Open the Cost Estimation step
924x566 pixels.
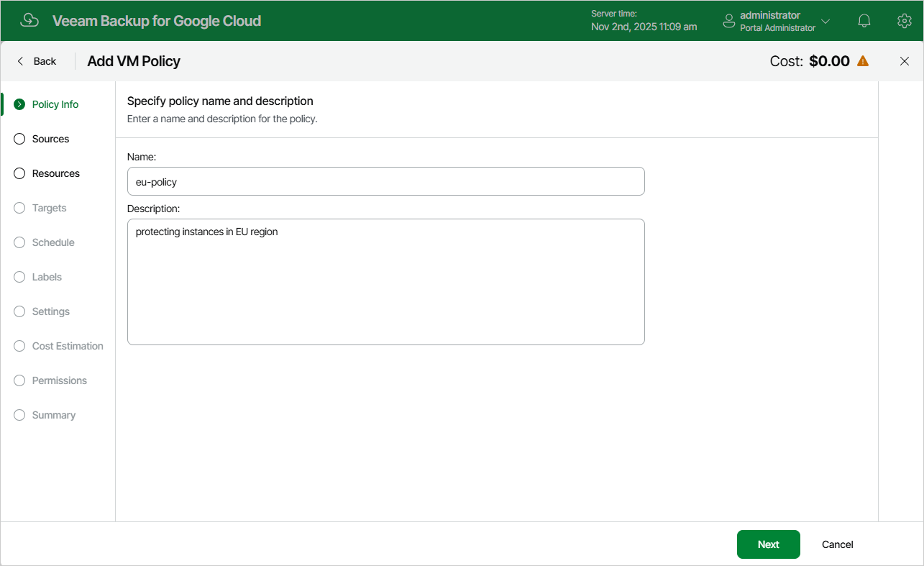[x=68, y=346]
